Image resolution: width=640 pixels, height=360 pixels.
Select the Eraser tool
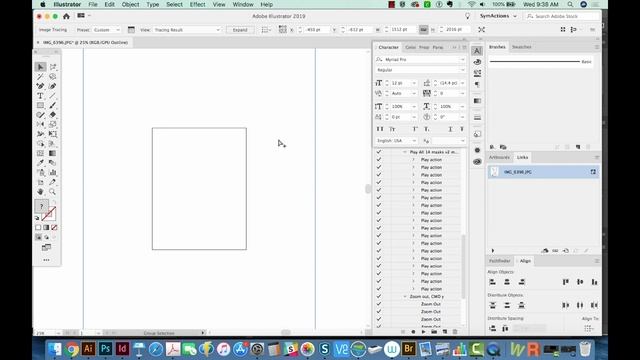tap(53, 115)
